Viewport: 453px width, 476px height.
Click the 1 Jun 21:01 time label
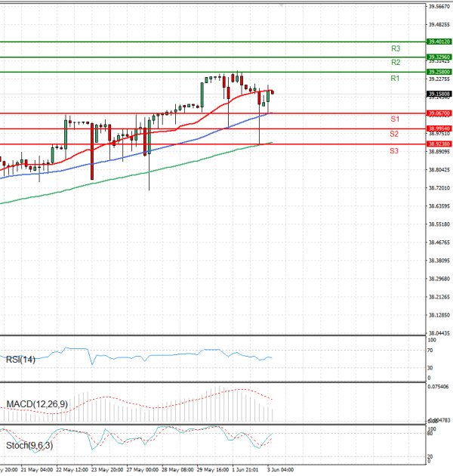coord(245,470)
